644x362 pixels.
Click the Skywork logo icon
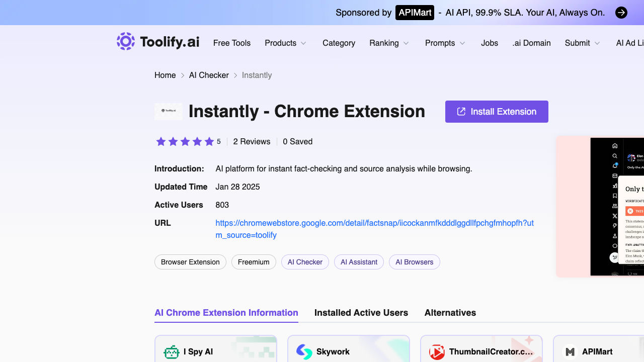tap(304, 352)
